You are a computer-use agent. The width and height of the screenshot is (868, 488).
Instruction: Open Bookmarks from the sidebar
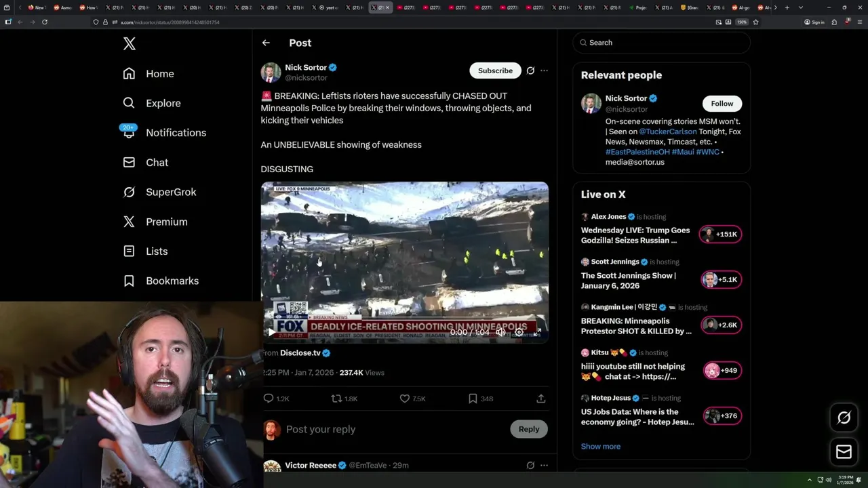coord(161,281)
